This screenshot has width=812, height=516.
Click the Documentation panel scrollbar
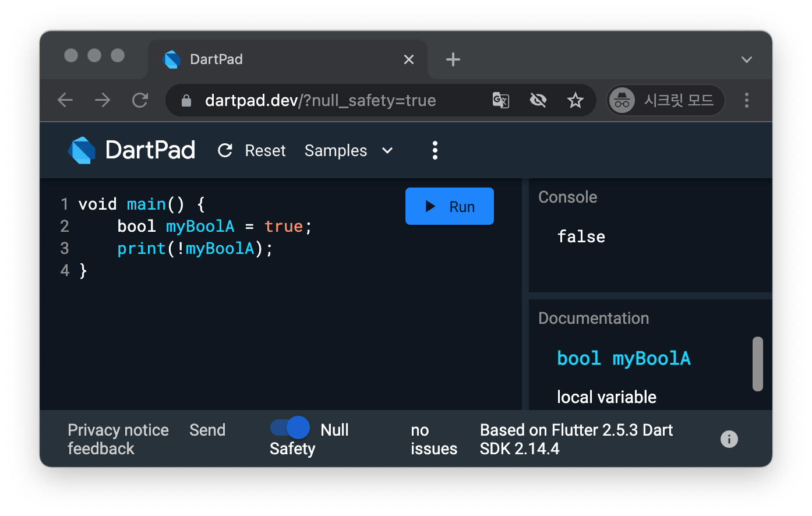coord(757,364)
